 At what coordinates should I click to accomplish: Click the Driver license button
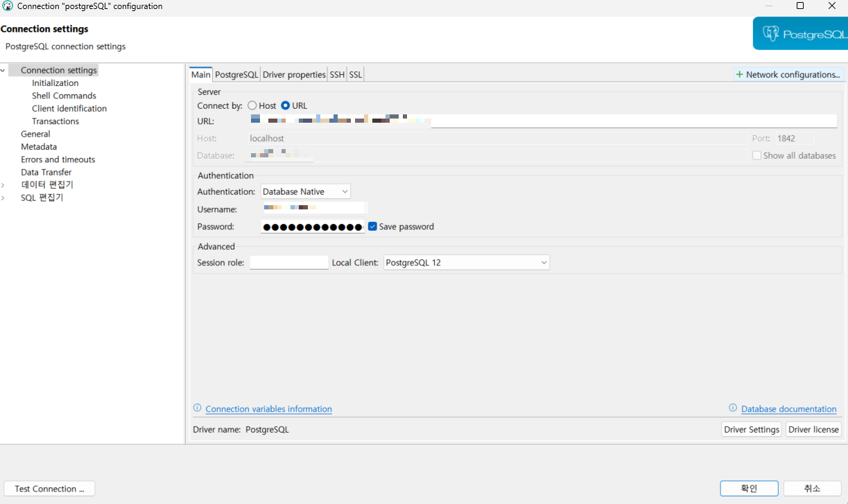point(813,429)
